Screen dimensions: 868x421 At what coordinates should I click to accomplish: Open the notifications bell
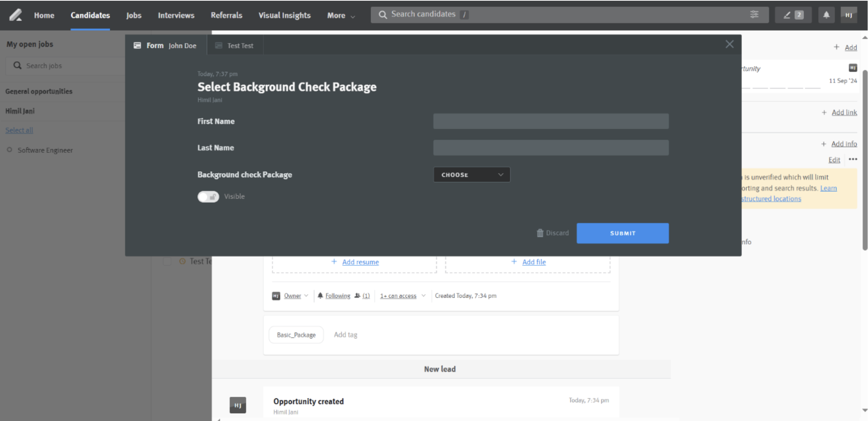(x=826, y=15)
